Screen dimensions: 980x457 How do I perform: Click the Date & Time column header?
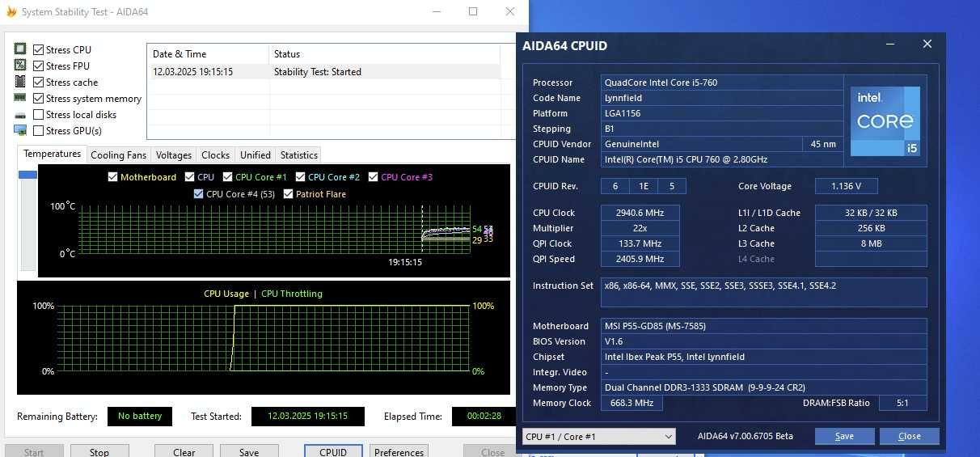point(208,54)
